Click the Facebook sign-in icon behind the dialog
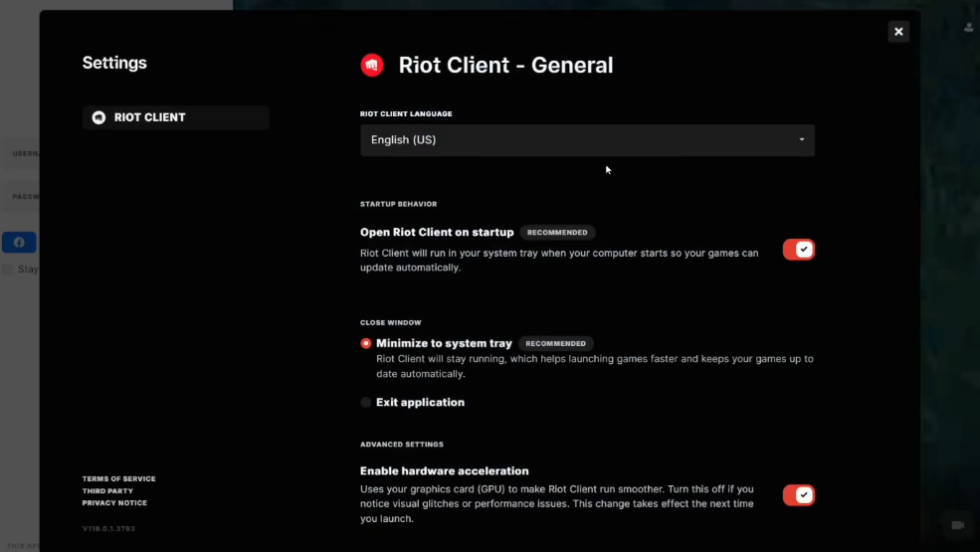The height and width of the screenshot is (552, 980). pos(19,243)
